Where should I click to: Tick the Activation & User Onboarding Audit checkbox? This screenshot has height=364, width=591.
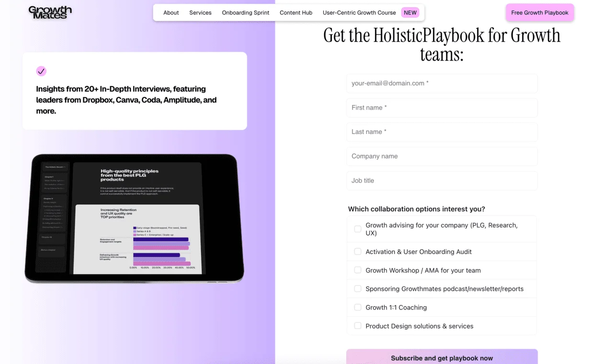pyautogui.click(x=358, y=252)
